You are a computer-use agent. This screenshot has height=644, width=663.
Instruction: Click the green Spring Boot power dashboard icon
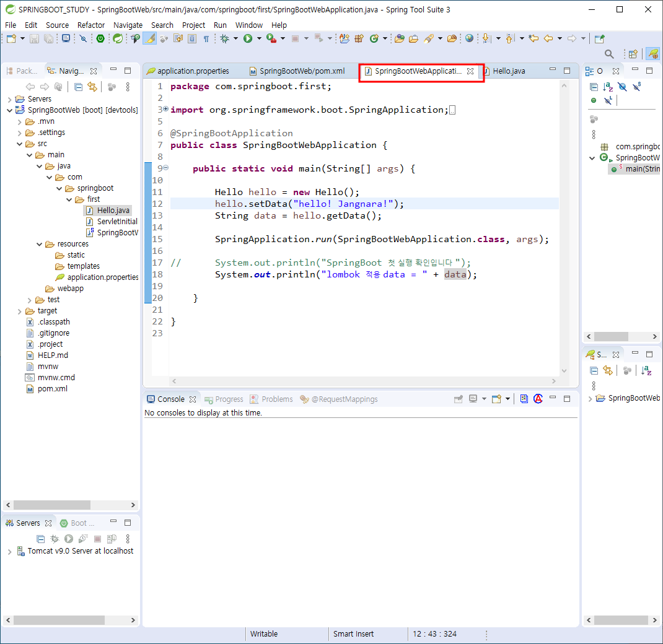point(100,39)
